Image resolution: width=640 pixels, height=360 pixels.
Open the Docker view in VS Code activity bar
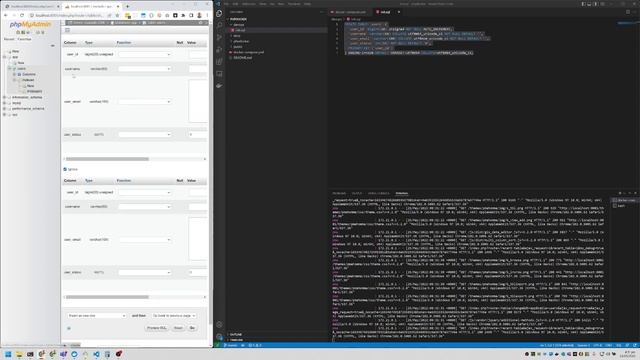[x=219, y=86]
